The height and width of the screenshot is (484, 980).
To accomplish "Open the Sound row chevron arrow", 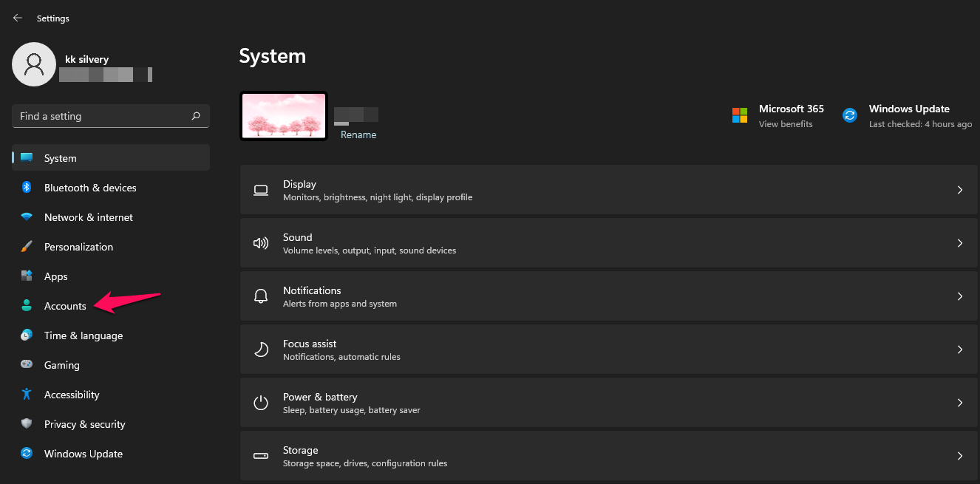I will click(960, 243).
